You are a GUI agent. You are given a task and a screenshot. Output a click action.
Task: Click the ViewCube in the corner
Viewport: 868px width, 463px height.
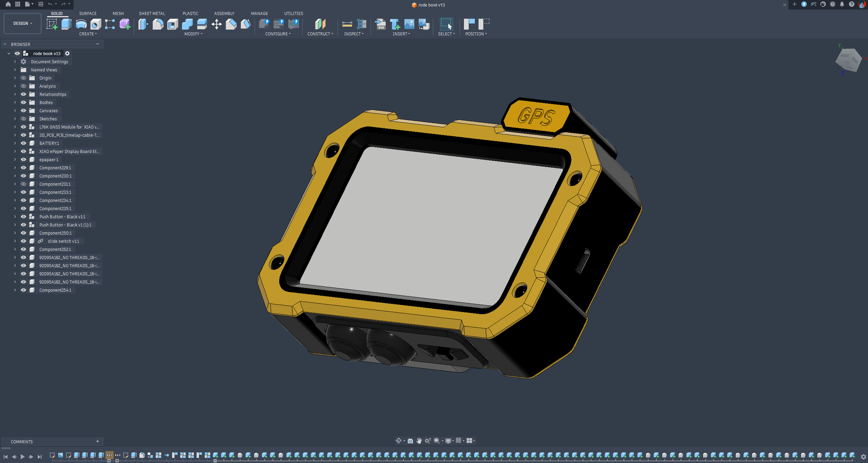click(848, 60)
